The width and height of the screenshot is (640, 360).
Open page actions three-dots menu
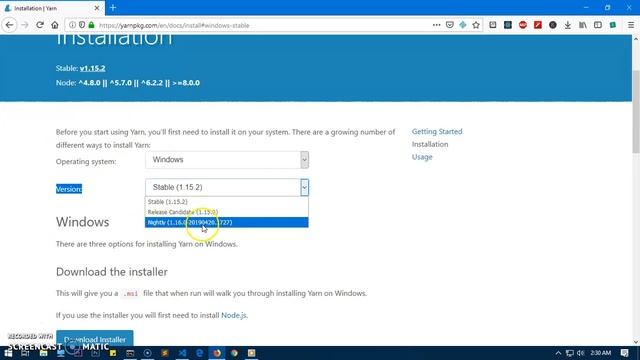pyautogui.click(x=436, y=25)
